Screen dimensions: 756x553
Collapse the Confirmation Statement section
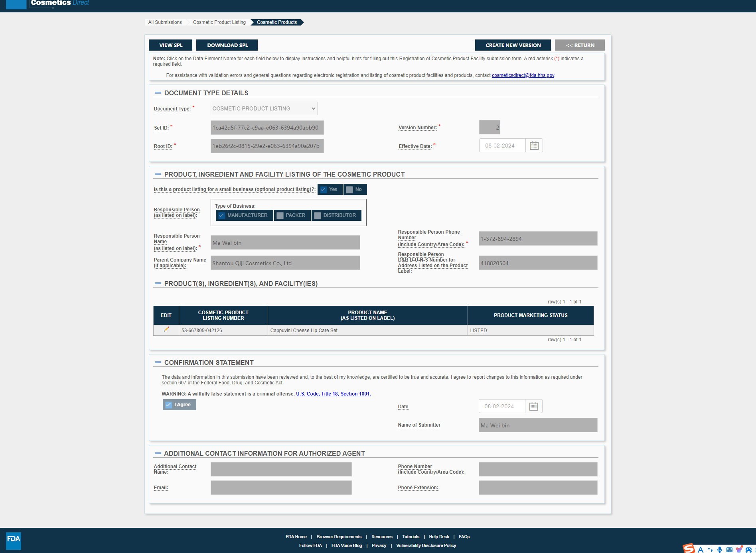click(x=158, y=362)
